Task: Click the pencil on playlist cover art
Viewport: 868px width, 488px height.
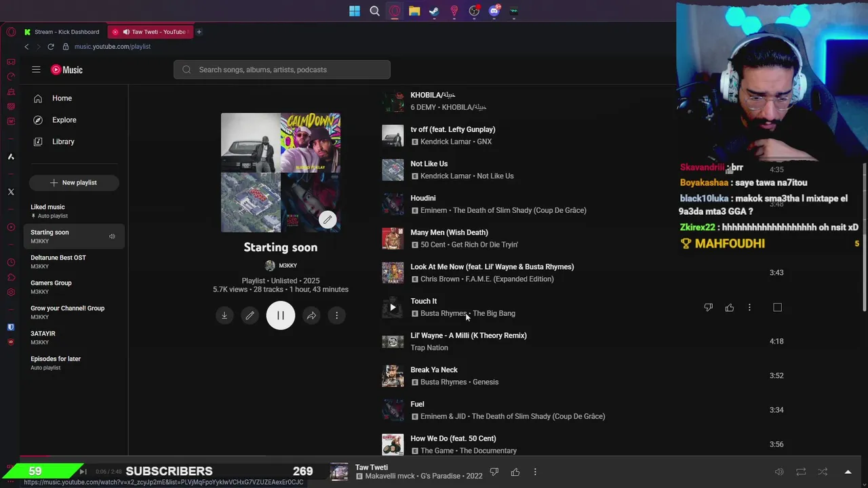Action: coord(328,220)
